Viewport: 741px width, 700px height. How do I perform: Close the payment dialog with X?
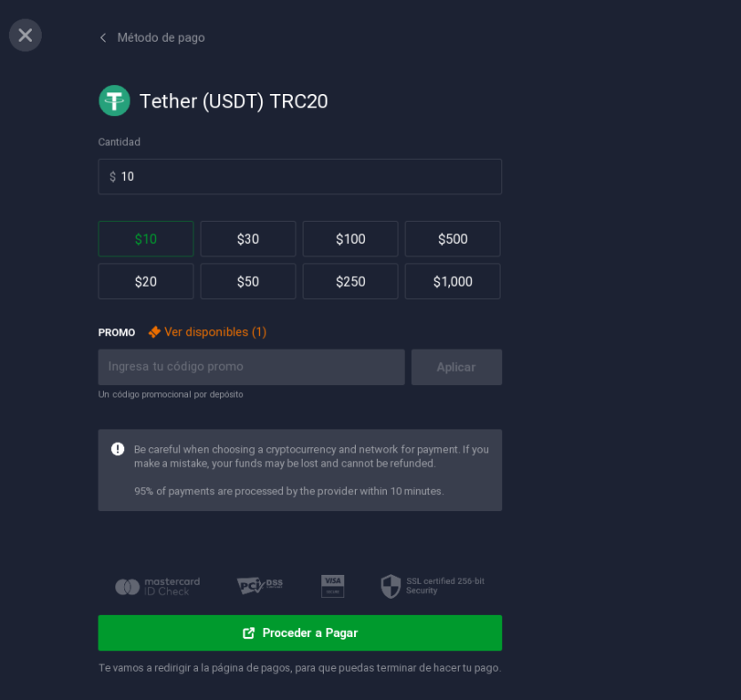coord(25,35)
